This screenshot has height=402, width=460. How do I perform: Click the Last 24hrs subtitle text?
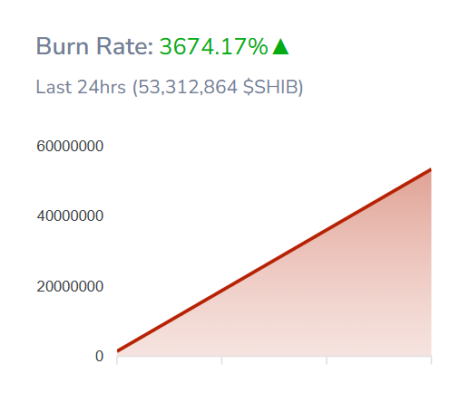click(81, 87)
